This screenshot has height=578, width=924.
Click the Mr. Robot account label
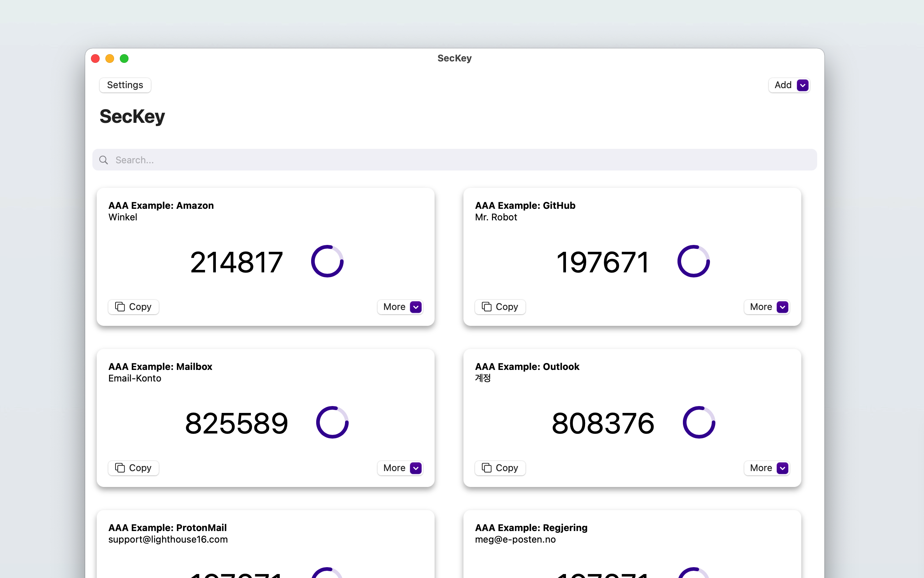pos(496,217)
